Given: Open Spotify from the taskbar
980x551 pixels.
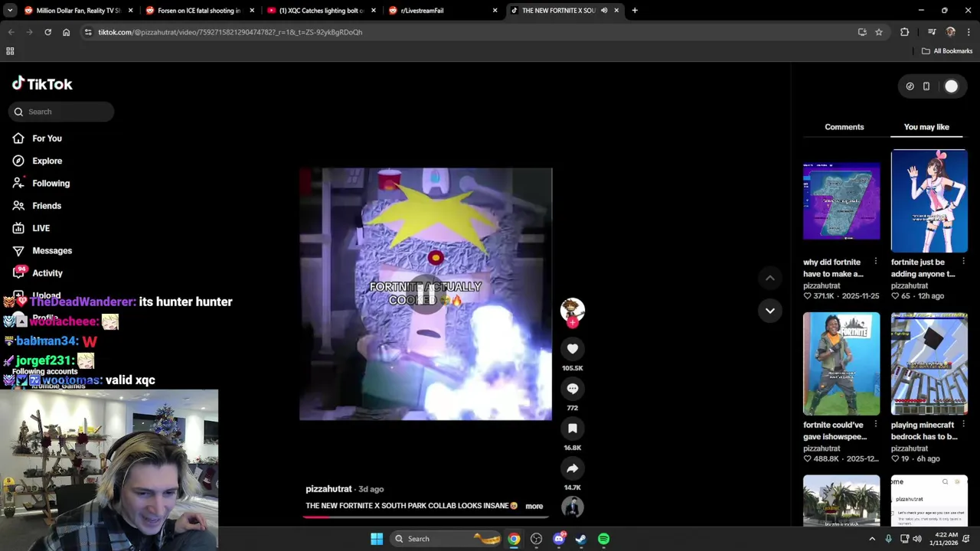Looking at the screenshot, I should point(604,539).
